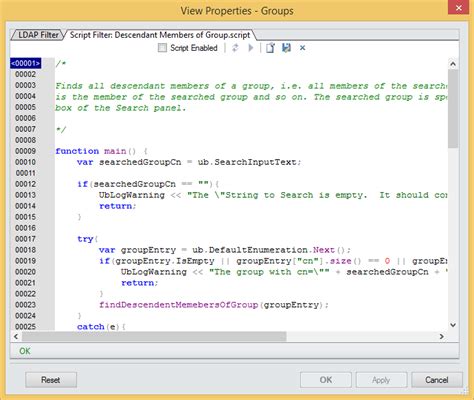Open the new script icon
The height and width of the screenshot is (400, 474).
coord(270,48)
